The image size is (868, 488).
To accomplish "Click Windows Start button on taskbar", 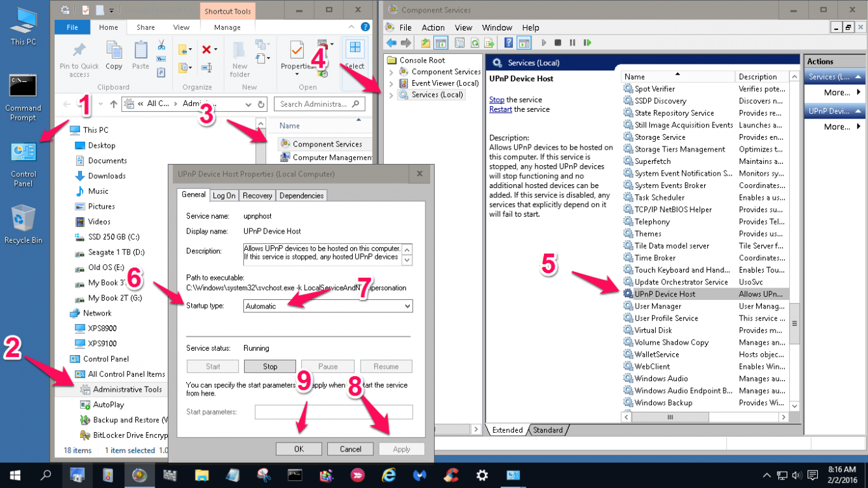I will [15, 475].
